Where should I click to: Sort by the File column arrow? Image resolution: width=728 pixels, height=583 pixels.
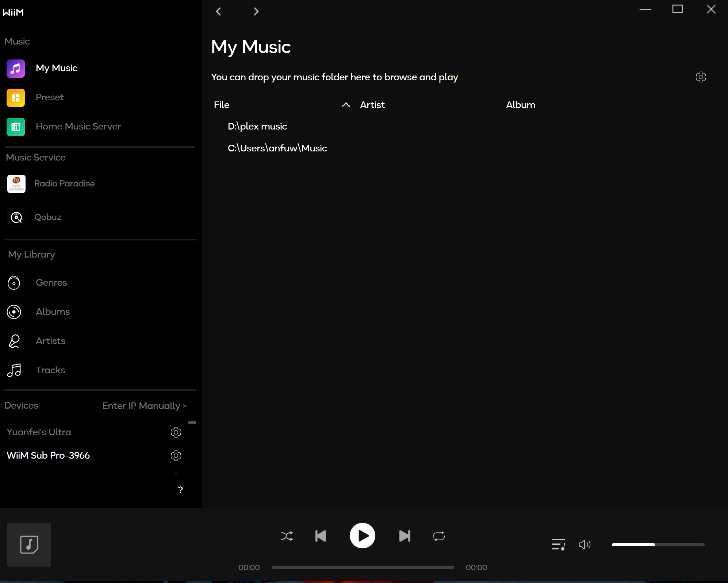[x=346, y=105]
